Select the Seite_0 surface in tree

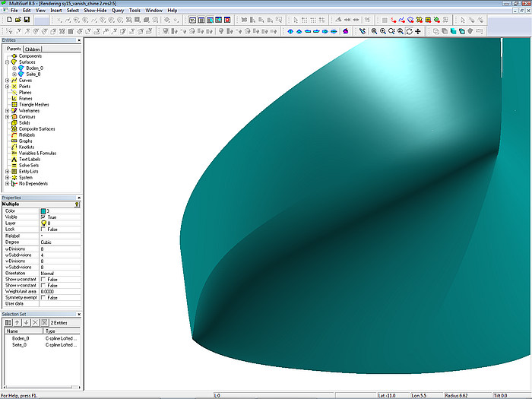click(33, 74)
